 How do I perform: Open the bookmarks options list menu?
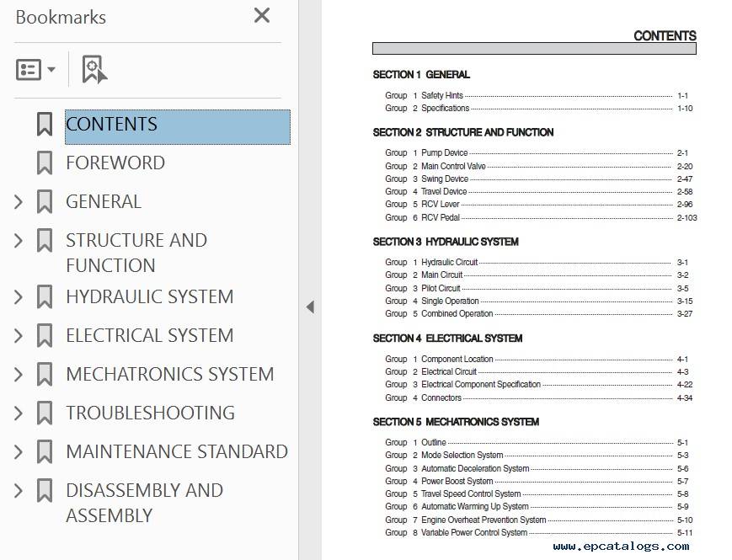point(35,70)
